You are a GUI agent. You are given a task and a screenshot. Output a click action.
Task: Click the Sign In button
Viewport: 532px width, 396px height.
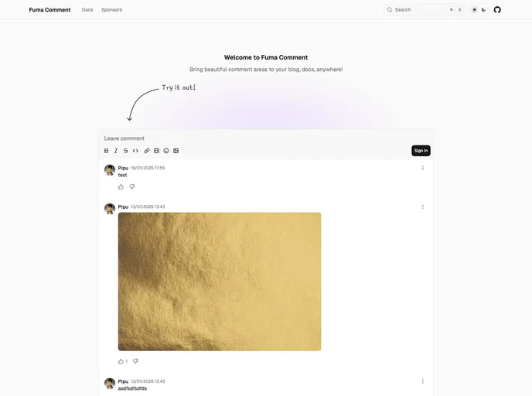pos(421,151)
